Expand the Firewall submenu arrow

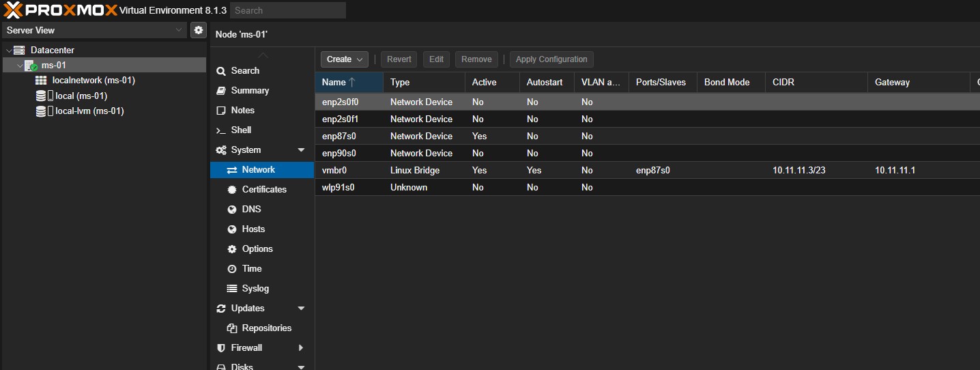click(301, 347)
